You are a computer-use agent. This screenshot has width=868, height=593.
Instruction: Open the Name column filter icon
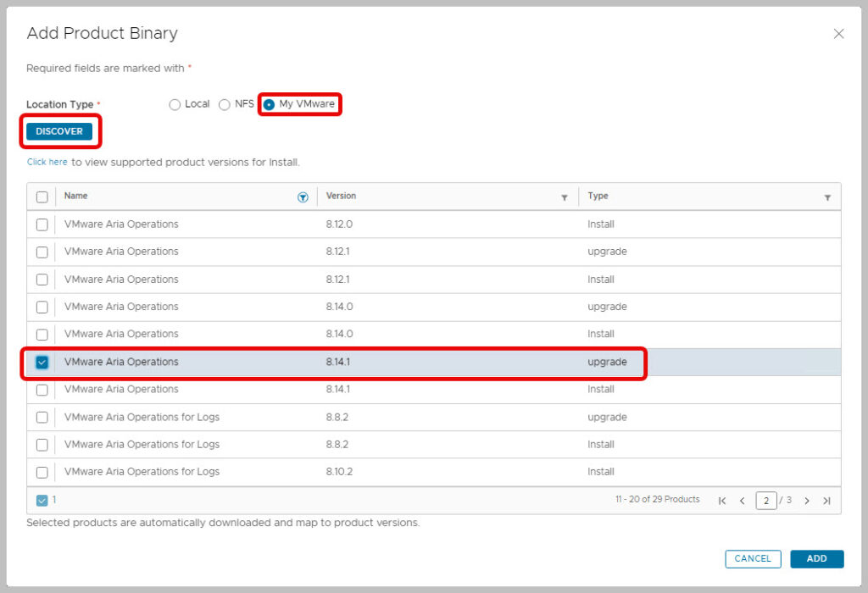303,197
